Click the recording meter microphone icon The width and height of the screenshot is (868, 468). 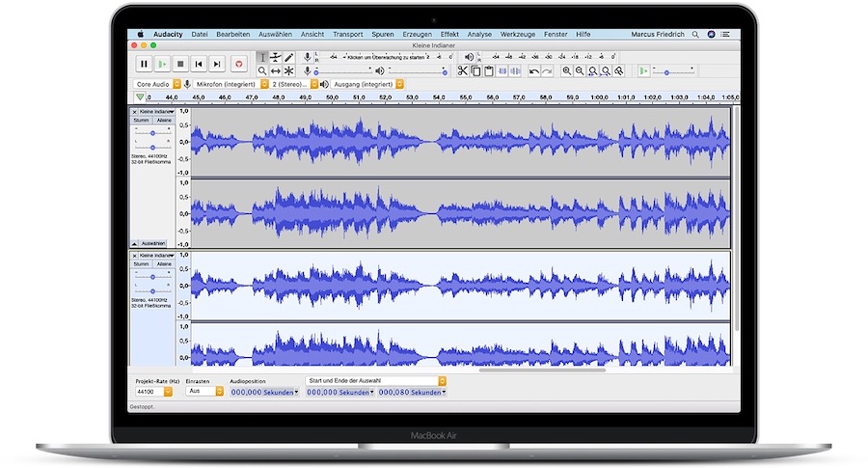(x=308, y=57)
